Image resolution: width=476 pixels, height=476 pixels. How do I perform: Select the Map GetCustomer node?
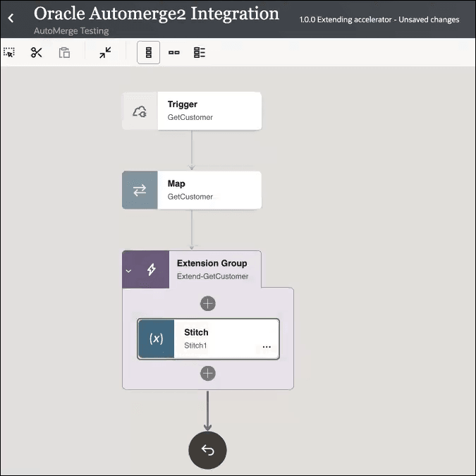click(192, 190)
